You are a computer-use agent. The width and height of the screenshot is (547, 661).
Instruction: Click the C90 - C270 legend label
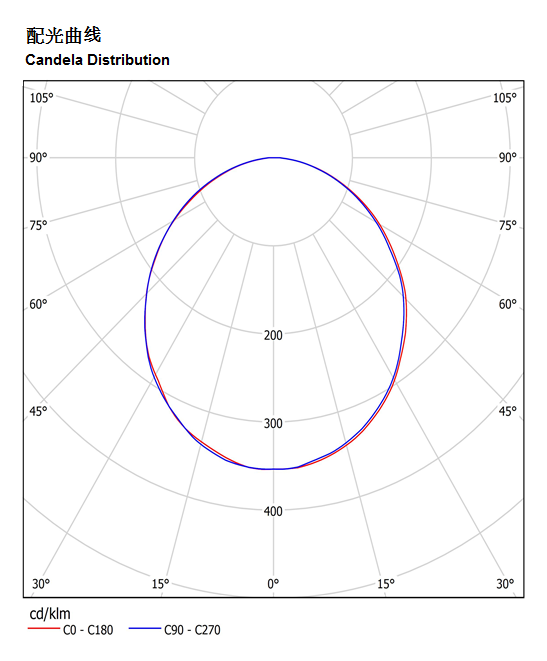(x=192, y=630)
